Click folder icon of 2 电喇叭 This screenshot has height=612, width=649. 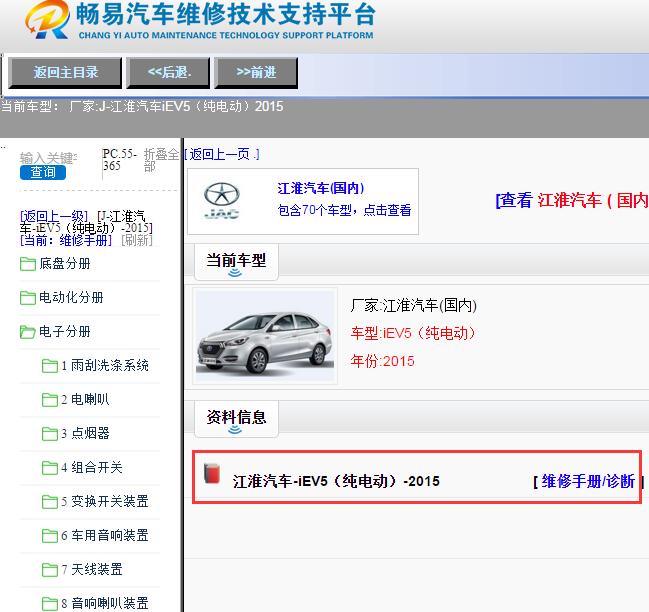50,400
